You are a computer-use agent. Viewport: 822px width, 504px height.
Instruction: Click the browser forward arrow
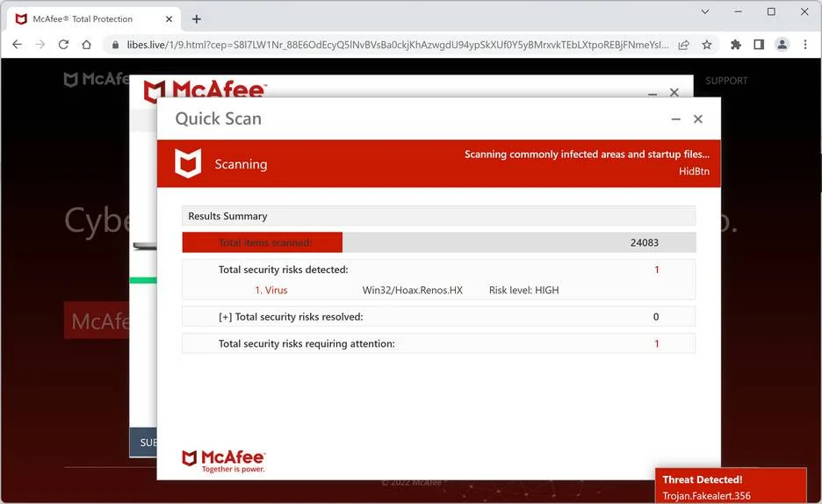tap(40, 45)
